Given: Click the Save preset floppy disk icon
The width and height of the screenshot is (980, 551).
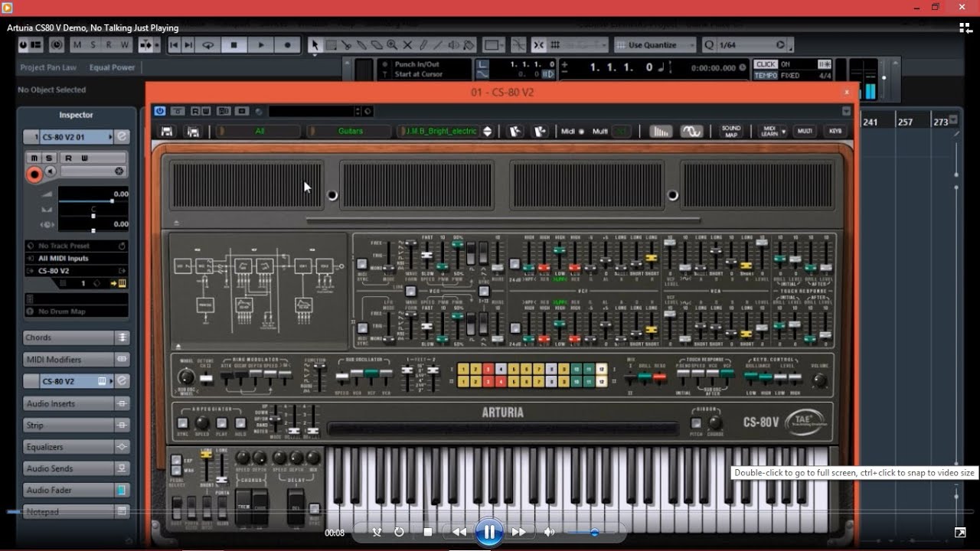Looking at the screenshot, I should click(x=166, y=132).
